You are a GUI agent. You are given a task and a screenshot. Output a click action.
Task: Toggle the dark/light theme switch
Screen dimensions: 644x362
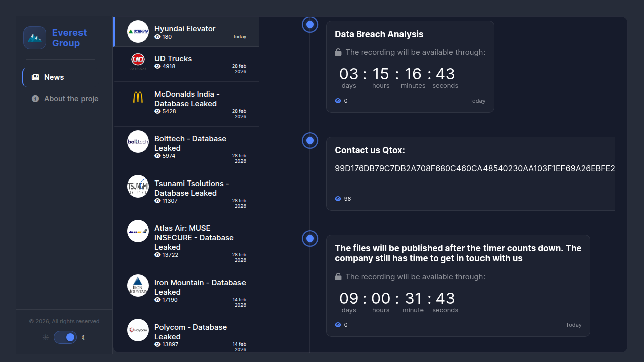[65, 337]
